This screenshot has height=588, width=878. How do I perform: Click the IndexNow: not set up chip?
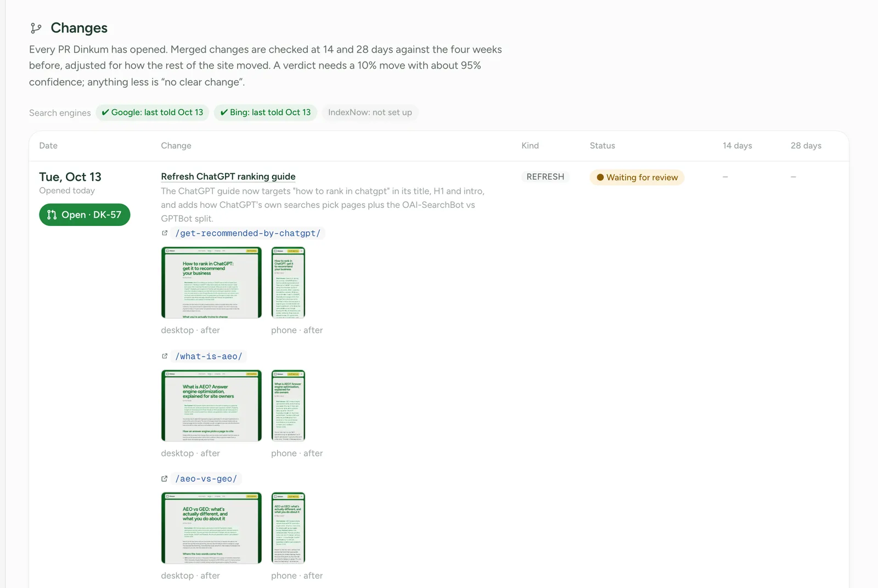[x=370, y=112]
